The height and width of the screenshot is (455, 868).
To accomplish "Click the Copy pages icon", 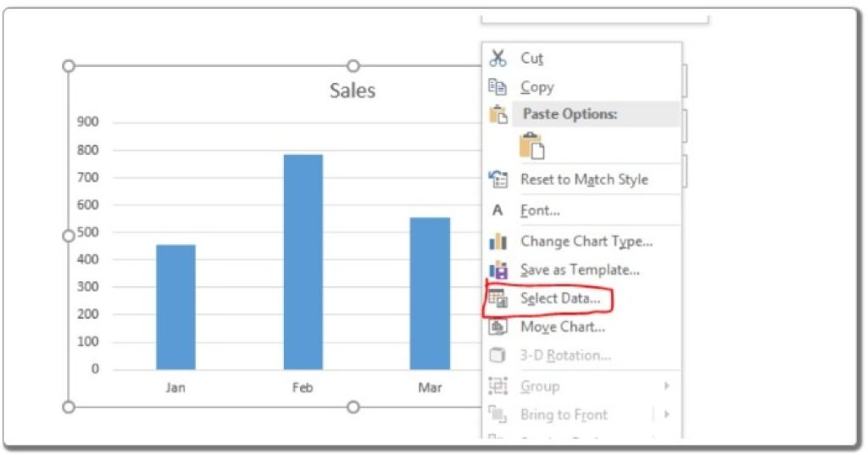I will [497, 87].
